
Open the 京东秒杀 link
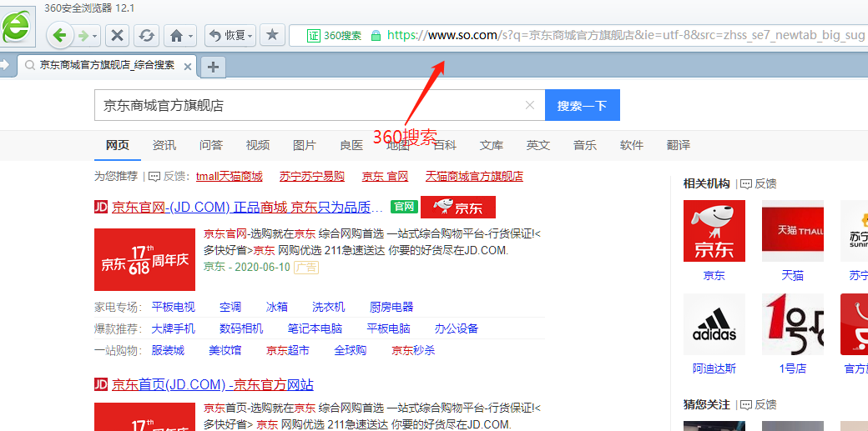[x=413, y=350]
